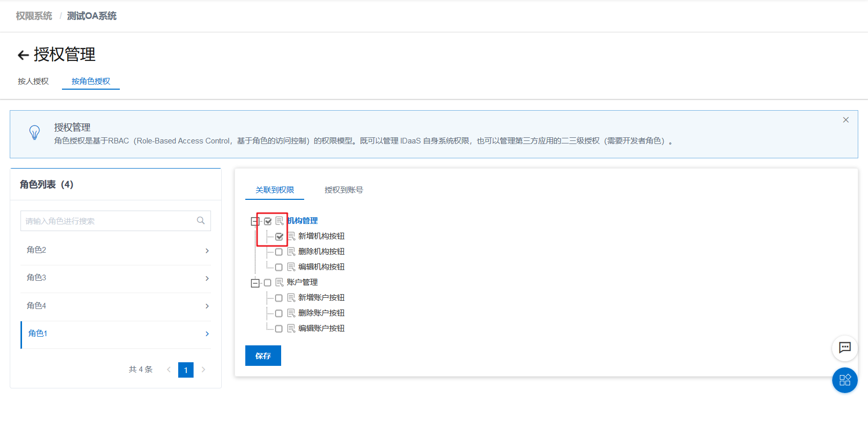Click the document icon next to 编辑账户按钮
The image size is (868, 434).
tap(291, 328)
